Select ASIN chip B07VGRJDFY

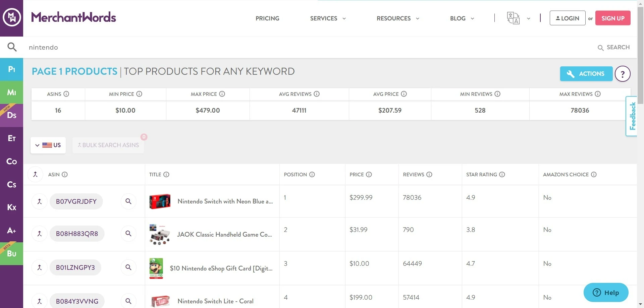76,201
